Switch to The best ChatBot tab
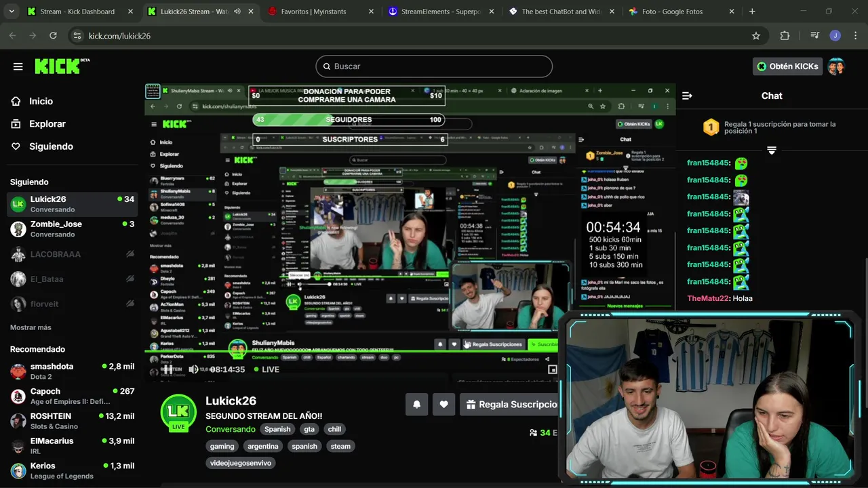Screen dimensions: 868x488 tap(562, 12)
